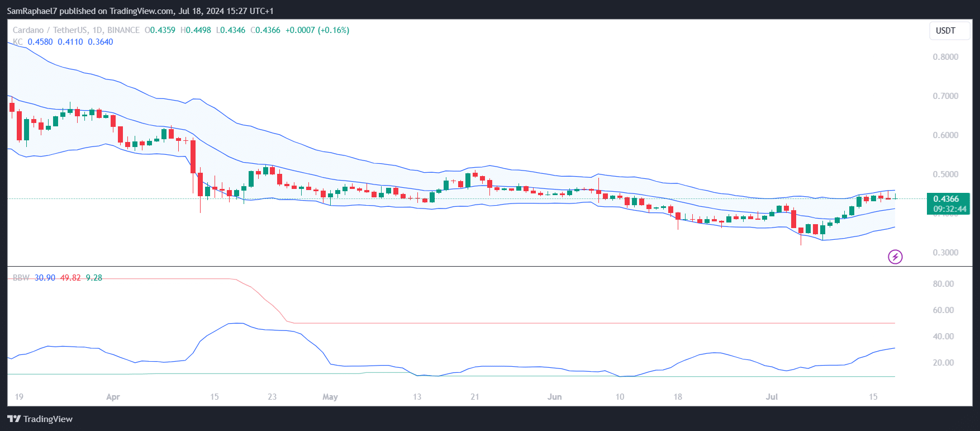
Task: Click the 21 date label on time axis
Action: pyautogui.click(x=475, y=397)
